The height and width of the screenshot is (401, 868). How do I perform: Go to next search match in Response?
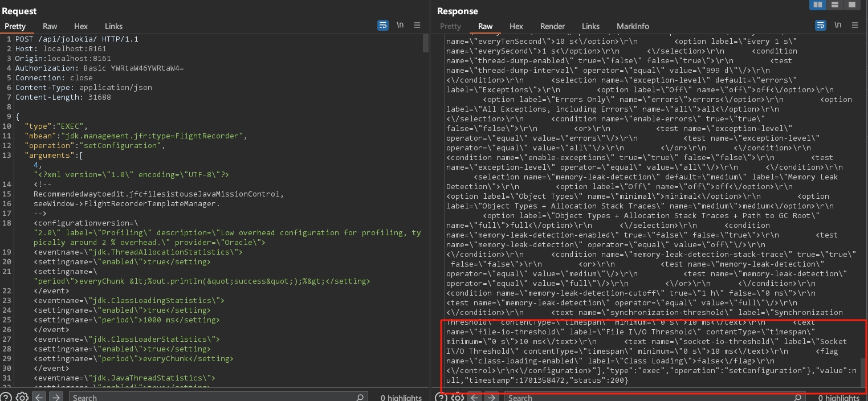491,397
